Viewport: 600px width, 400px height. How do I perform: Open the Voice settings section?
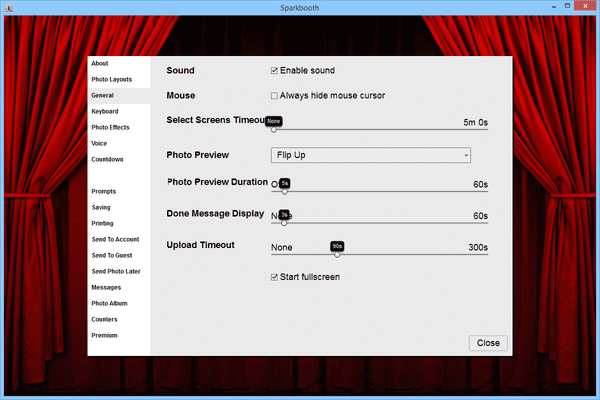click(x=100, y=143)
